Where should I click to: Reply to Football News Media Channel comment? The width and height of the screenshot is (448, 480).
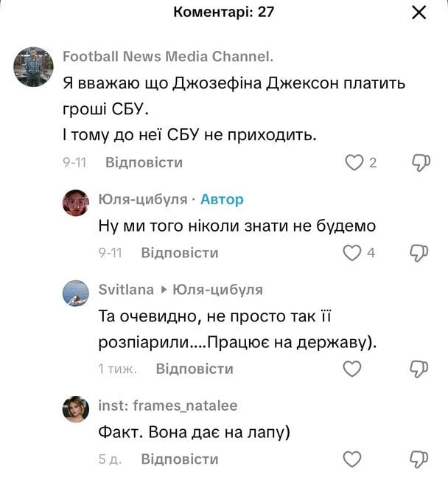[144, 162]
